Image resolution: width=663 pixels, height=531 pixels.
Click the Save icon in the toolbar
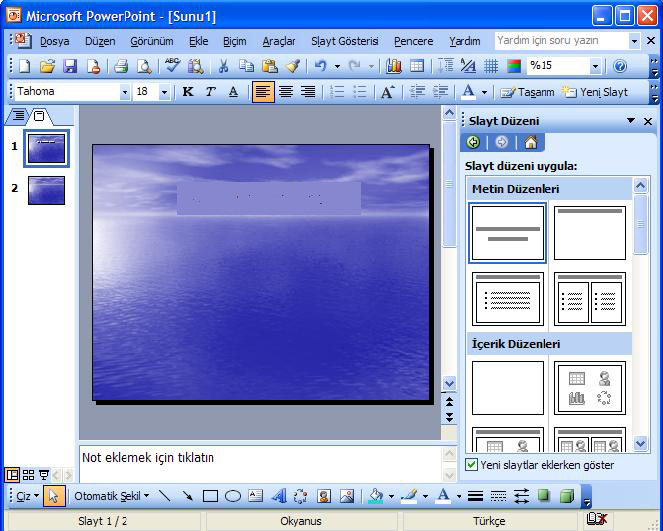click(70, 66)
